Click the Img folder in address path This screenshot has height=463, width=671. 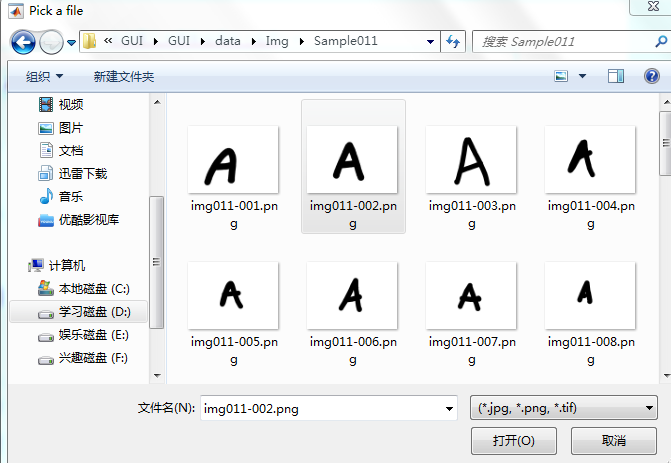coord(277,42)
